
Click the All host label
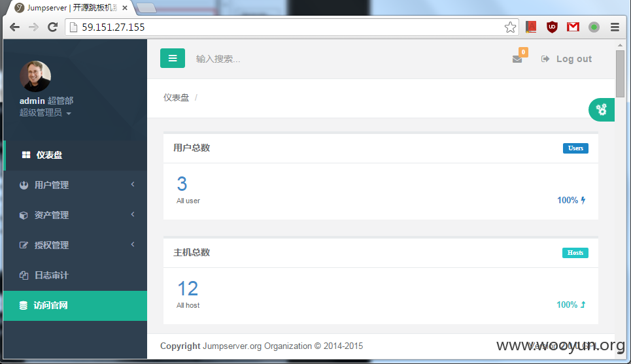[x=188, y=305]
